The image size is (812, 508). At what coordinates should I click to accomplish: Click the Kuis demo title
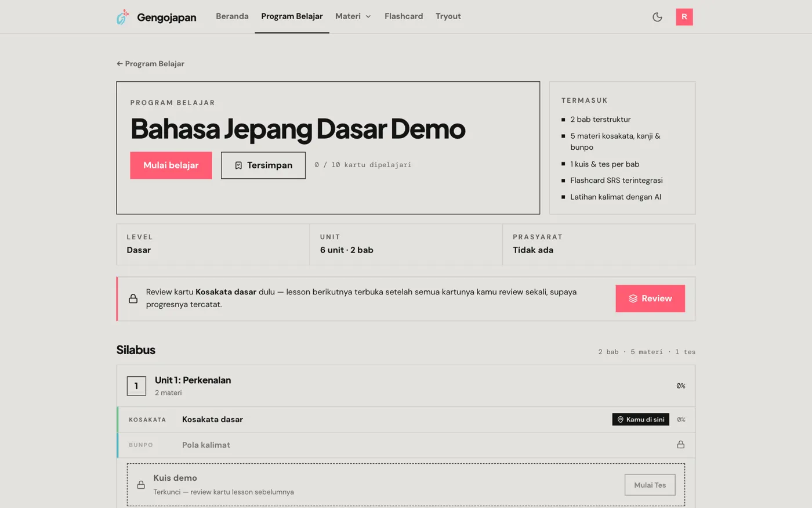[175, 478]
